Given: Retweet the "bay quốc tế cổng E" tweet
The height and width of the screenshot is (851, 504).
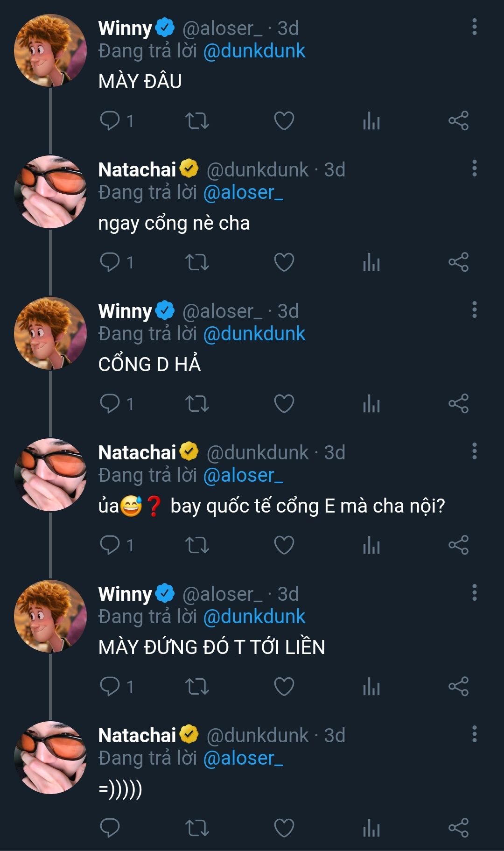Looking at the screenshot, I should pyautogui.click(x=197, y=545).
